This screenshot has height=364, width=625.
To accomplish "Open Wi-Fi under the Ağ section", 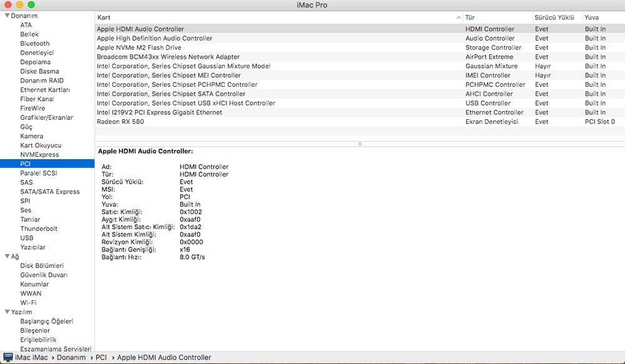I will click(x=28, y=303).
